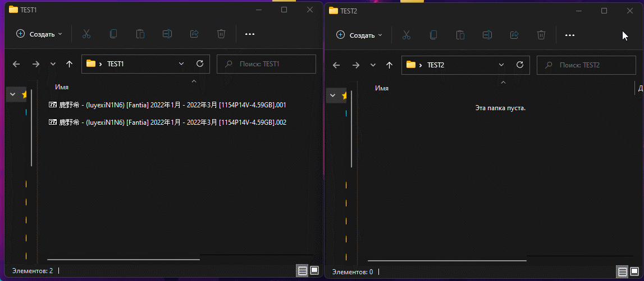644x281 pixels.
Task: Go up one folder level in TEST1 window
Action: point(70,64)
